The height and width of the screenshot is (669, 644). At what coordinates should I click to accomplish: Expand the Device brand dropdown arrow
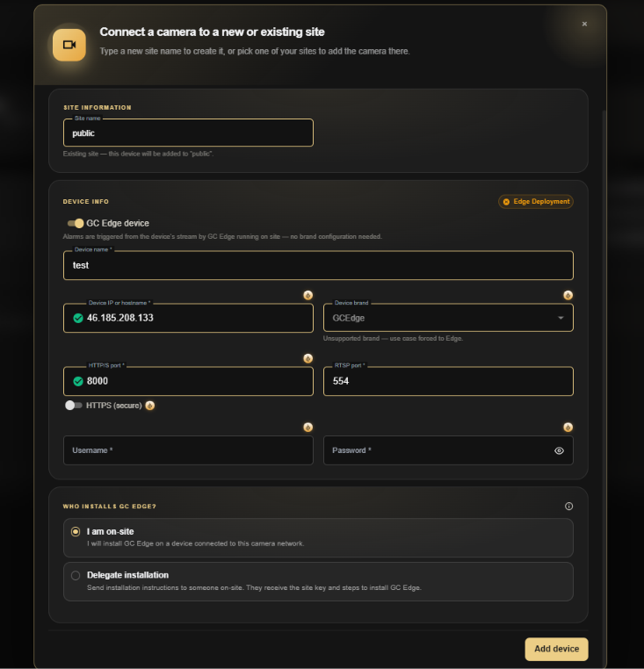click(x=561, y=318)
